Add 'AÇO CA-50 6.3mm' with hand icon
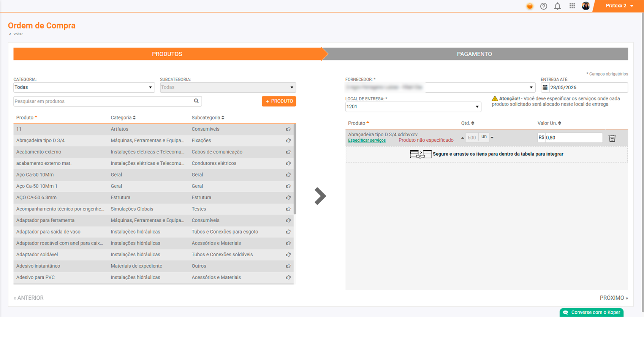Viewport: 644px width, 349px height. point(289,197)
